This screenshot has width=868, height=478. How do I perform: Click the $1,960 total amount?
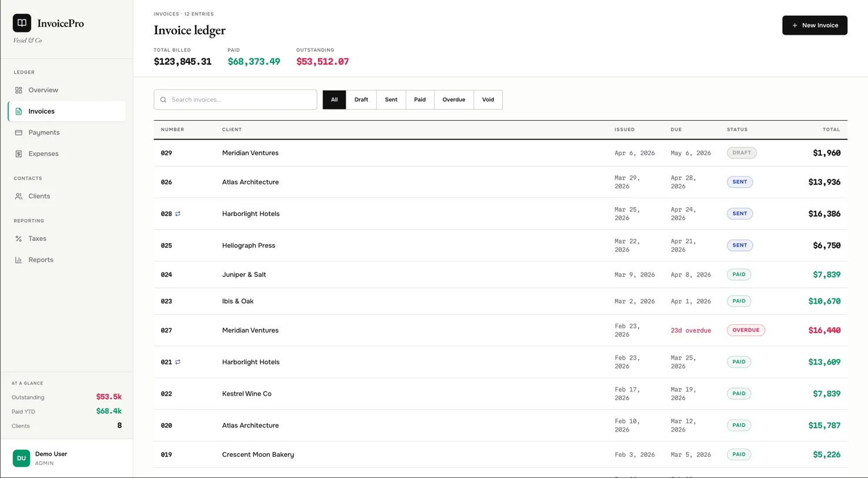tap(827, 152)
